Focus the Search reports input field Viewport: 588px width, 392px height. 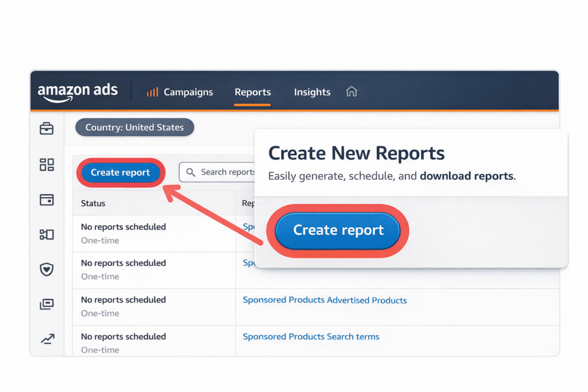(227, 172)
